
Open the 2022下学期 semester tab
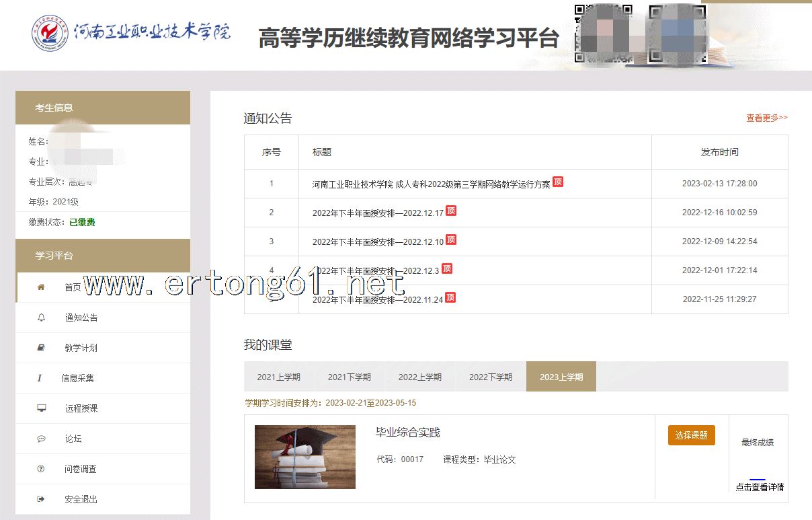(490, 377)
